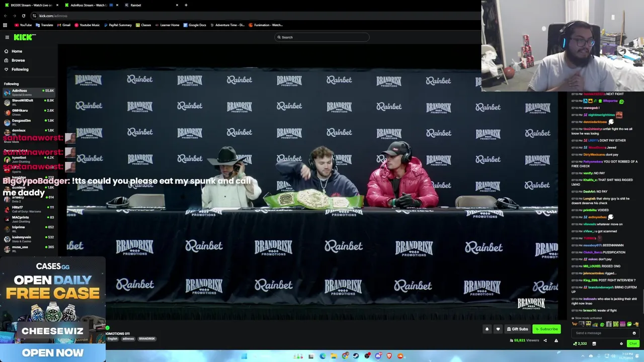Open Funimation bookmark

coord(266,25)
